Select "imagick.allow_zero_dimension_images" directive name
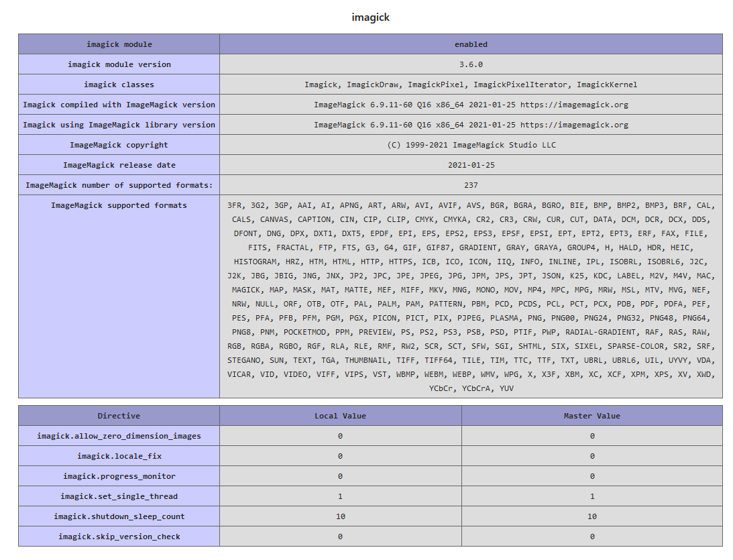 tap(119, 436)
